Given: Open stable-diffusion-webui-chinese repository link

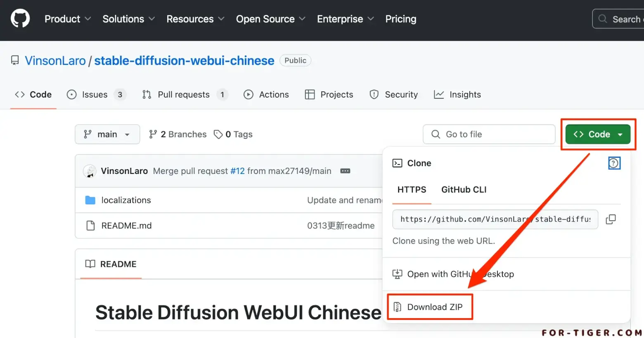Looking at the screenshot, I should click(184, 61).
